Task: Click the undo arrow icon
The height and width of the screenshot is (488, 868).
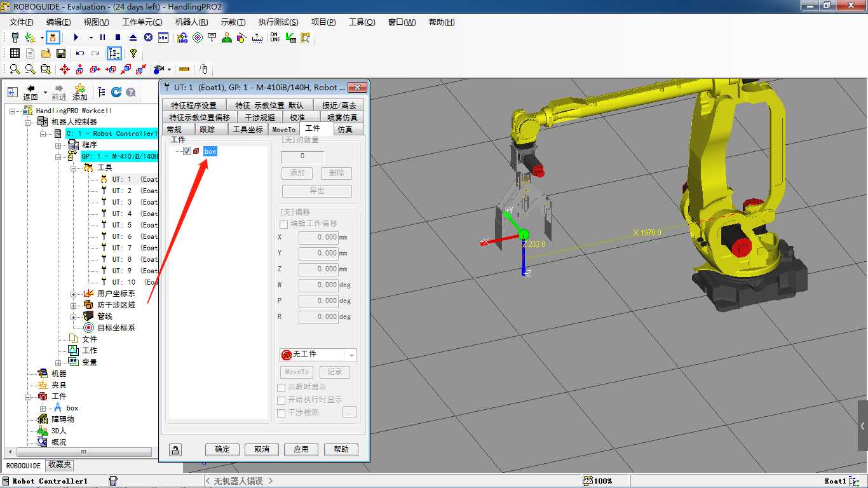Action: point(80,53)
